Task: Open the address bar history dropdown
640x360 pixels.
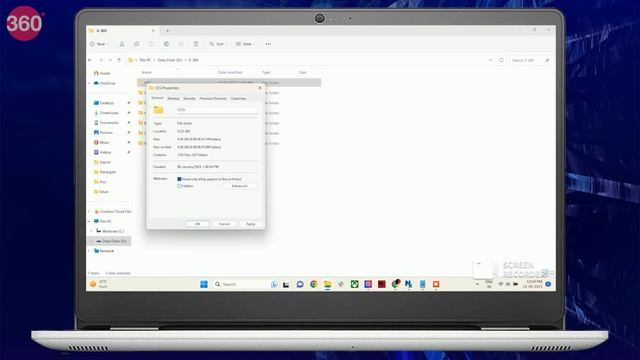Action: point(491,60)
